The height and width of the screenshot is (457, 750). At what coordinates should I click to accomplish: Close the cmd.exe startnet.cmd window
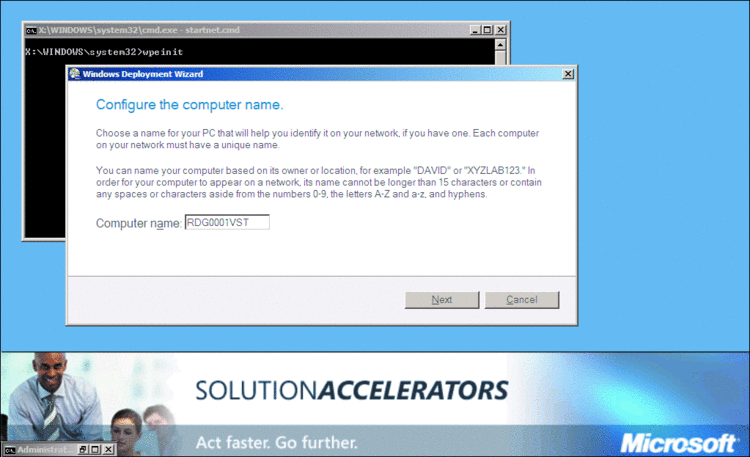[500, 30]
